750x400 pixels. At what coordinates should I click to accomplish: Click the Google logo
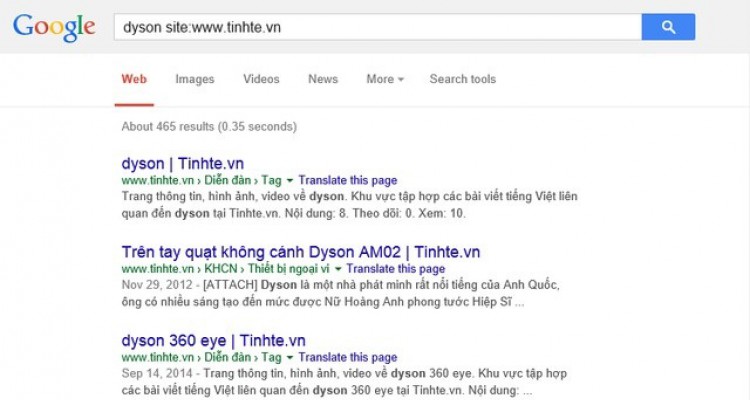54,28
